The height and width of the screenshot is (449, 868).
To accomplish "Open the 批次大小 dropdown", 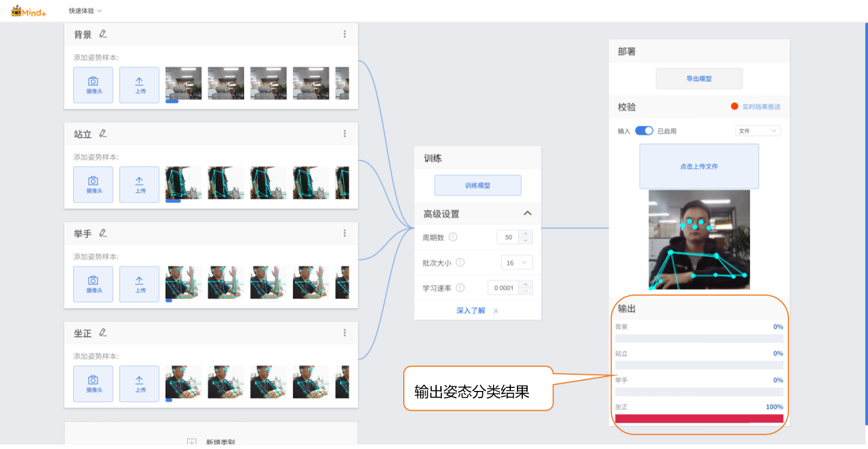I will pos(516,263).
